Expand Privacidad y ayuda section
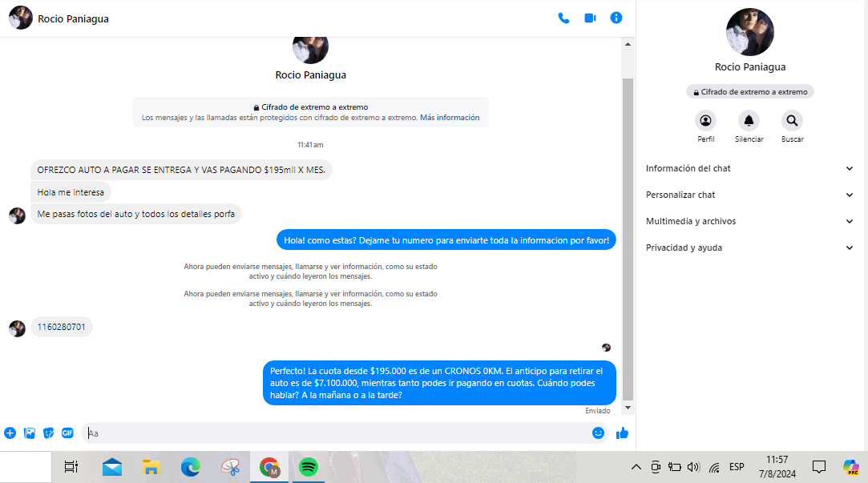Viewport: 868px width, 483px height. 749,248
